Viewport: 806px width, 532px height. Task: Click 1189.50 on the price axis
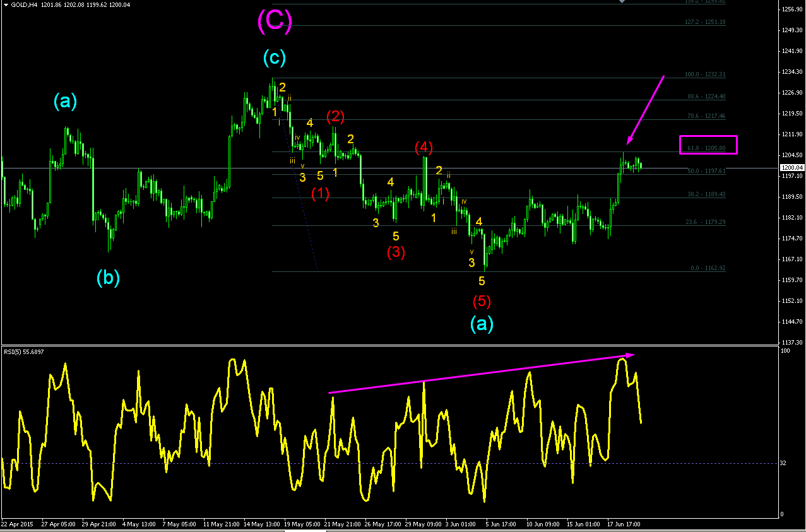point(791,197)
